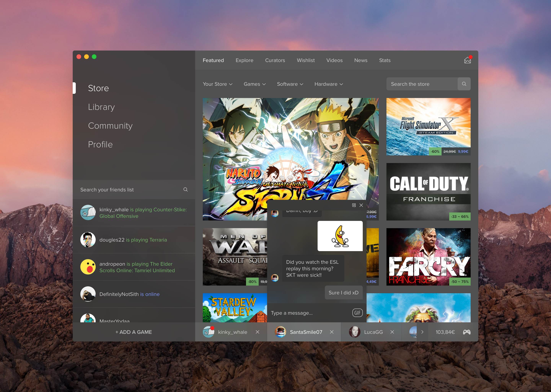Image resolution: width=551 pixels, height=392 pixels.
Task: Click the Men of War -80% badge
Action: tap(252, 281)
